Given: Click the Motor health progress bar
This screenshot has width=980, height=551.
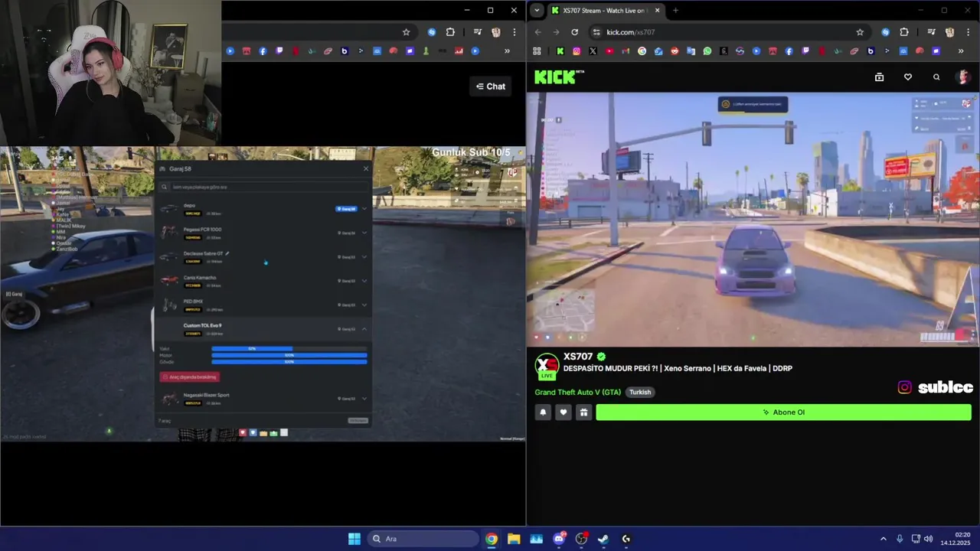Looking at the screenshot, I should (289, 355).
